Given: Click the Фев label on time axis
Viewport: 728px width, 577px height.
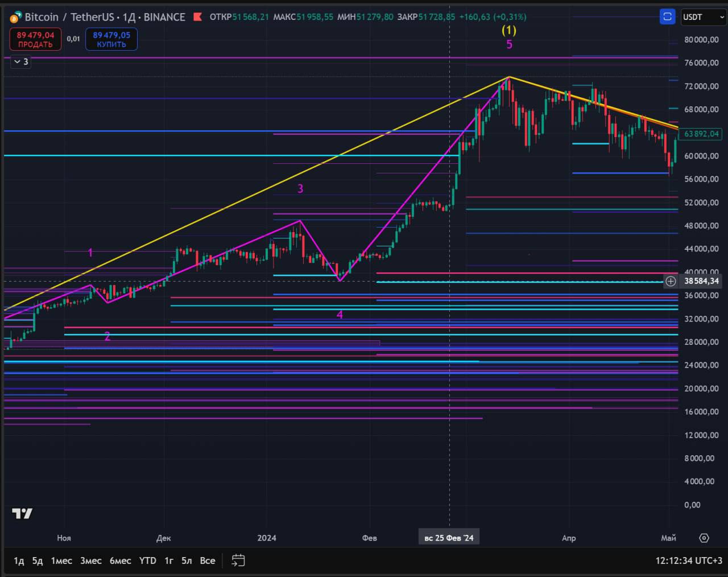Looking at the screenshot, I should (x=370, y=538).
